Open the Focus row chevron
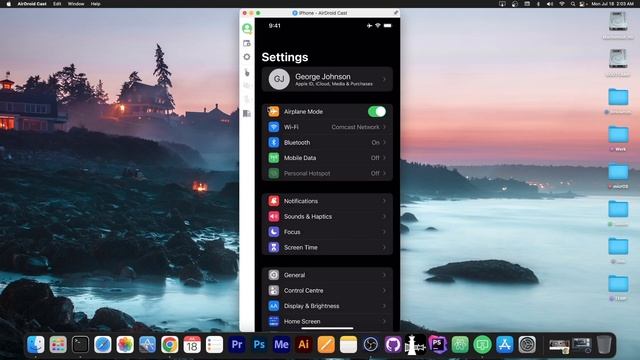The width and height of the screenshot is (640, 360). pyautogui.click(x=384, y=232)
